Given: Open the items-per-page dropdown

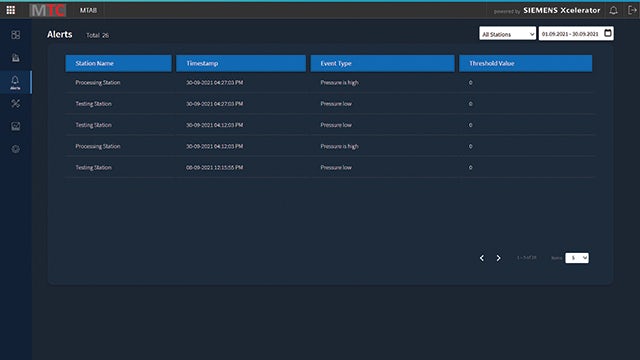Looking at the screenshot, I should click(577, 258).
